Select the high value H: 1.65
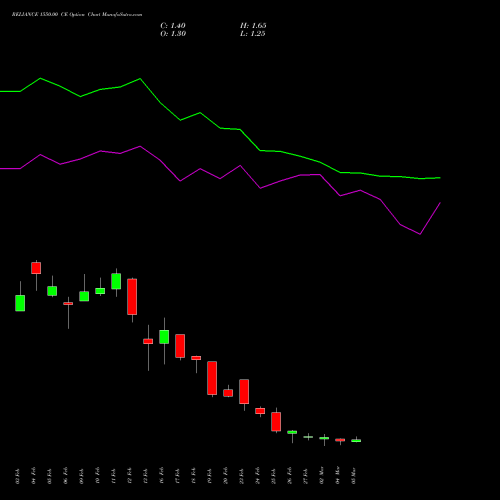The height and width of the screenshot is (500, 500). pyautogui.click(x=253, y=26)
